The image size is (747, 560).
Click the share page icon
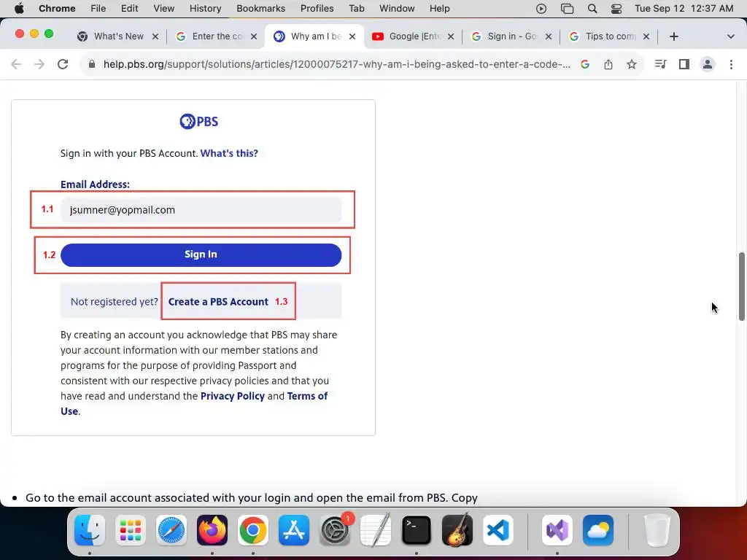608,64
